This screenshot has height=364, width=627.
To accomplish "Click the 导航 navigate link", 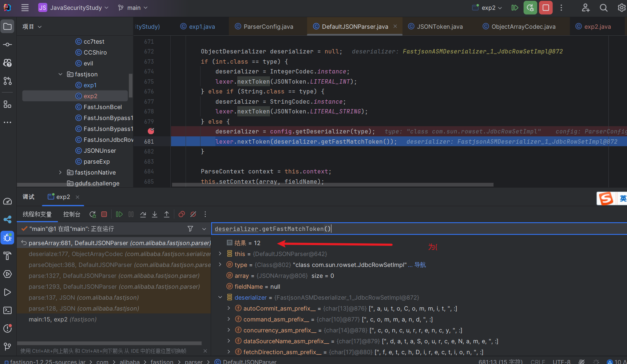I will pos(420,265).
